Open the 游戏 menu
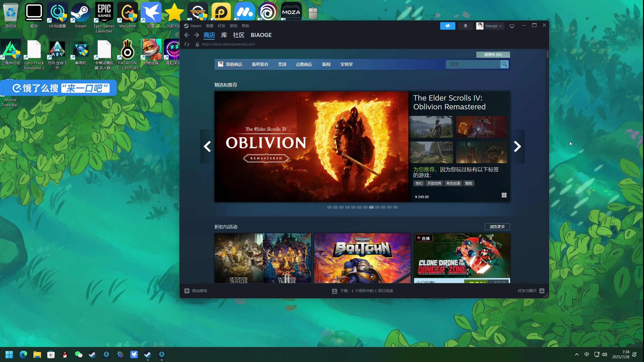The image size is (644, 362). 233,26
